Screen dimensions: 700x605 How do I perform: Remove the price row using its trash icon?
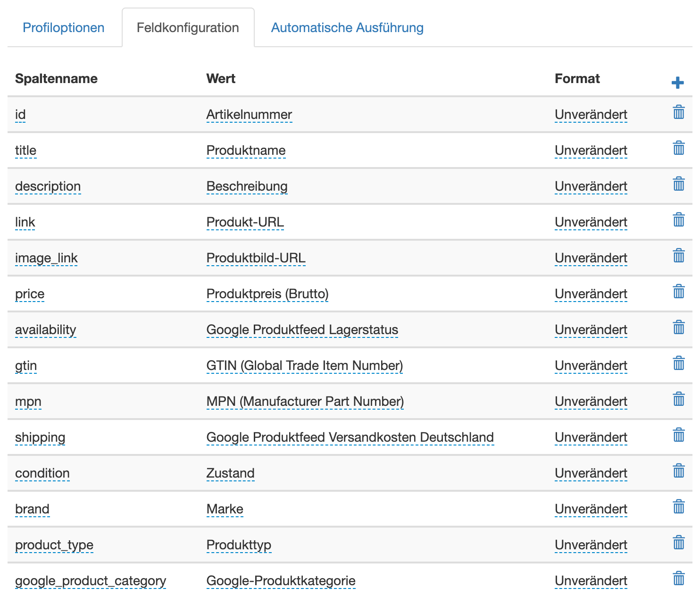679,292
